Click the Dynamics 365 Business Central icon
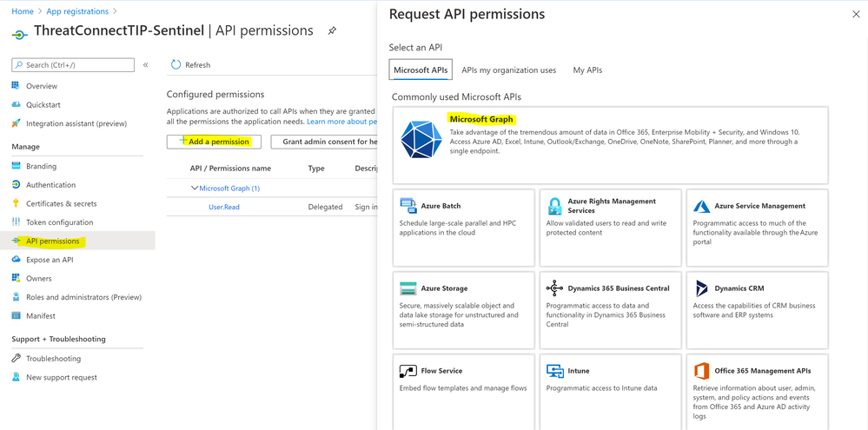Screen dimensions: 868x430 [554, 288]
